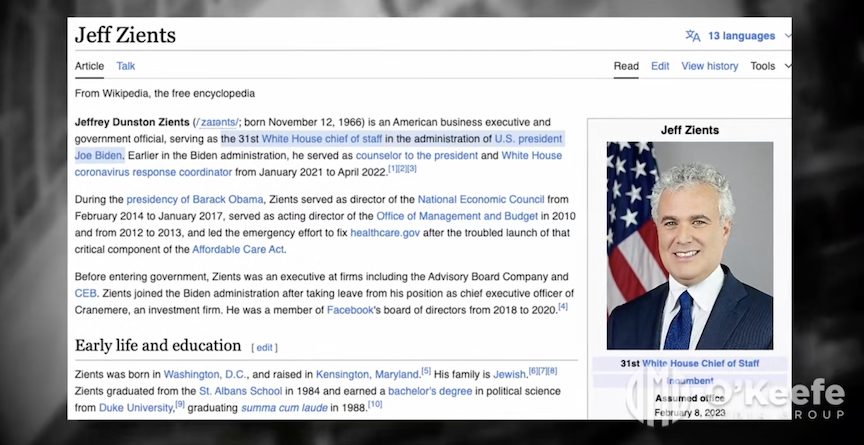864x445 pixels.
Task: Open the Kensington, Maryland link
Action: click(368, 375)
